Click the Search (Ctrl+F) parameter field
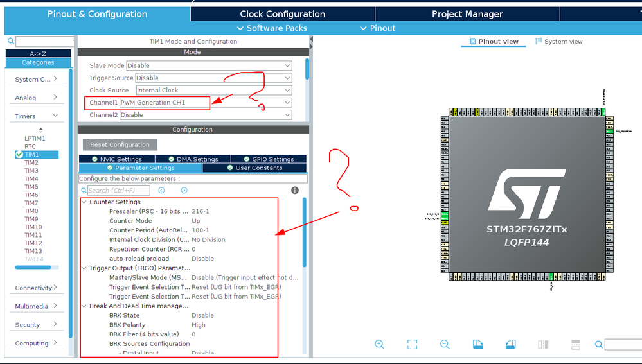The height and width of the screenshot is (364, 642). pyautogui.click(x=119, y=190)
